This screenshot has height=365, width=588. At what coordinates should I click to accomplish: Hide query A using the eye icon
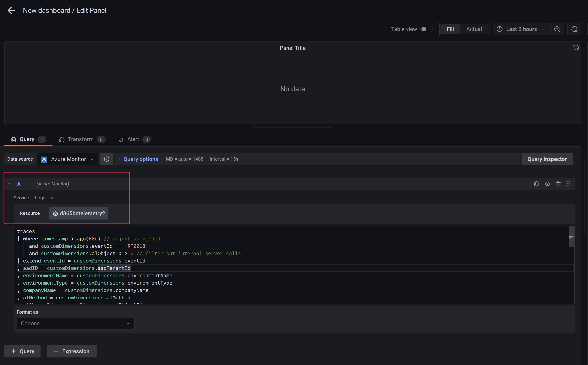pyautogui.click(x=547, y=184)
